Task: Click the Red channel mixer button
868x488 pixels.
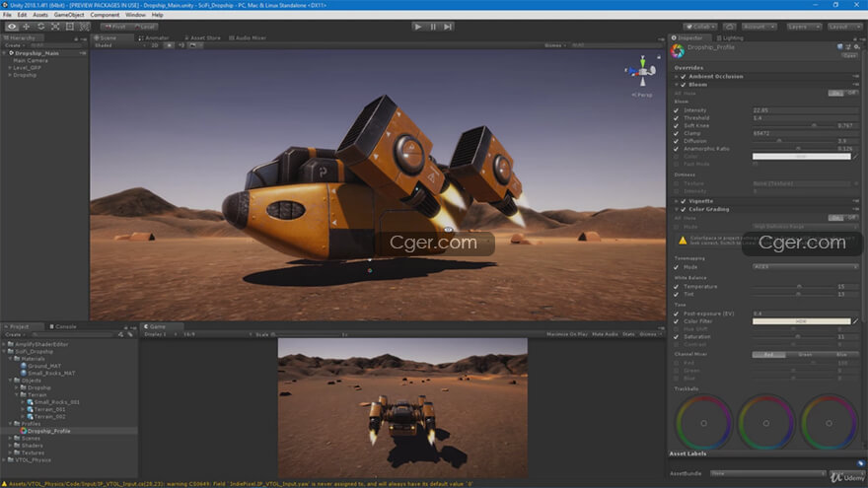Action: click(x=769, y=355)
